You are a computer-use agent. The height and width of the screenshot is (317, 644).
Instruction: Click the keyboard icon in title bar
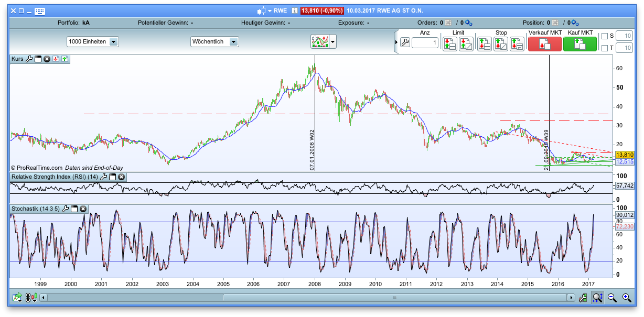pos(39,11)
